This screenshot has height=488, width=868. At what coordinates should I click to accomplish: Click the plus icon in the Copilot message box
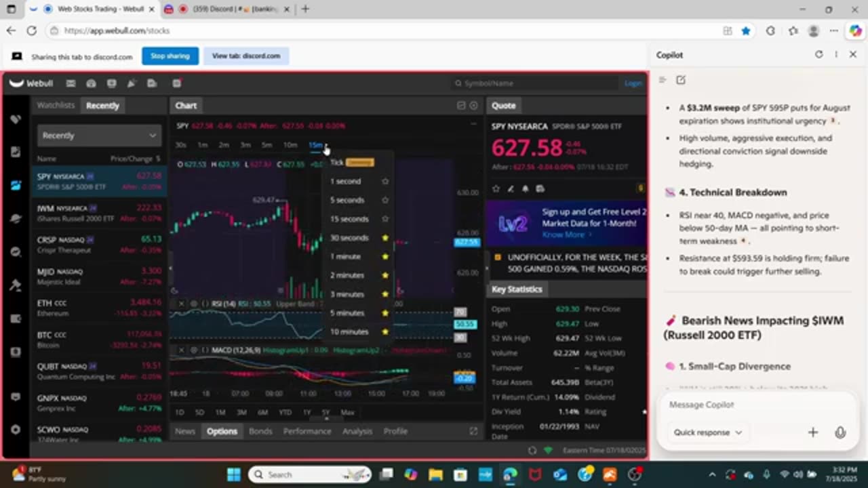pos(812,432)
